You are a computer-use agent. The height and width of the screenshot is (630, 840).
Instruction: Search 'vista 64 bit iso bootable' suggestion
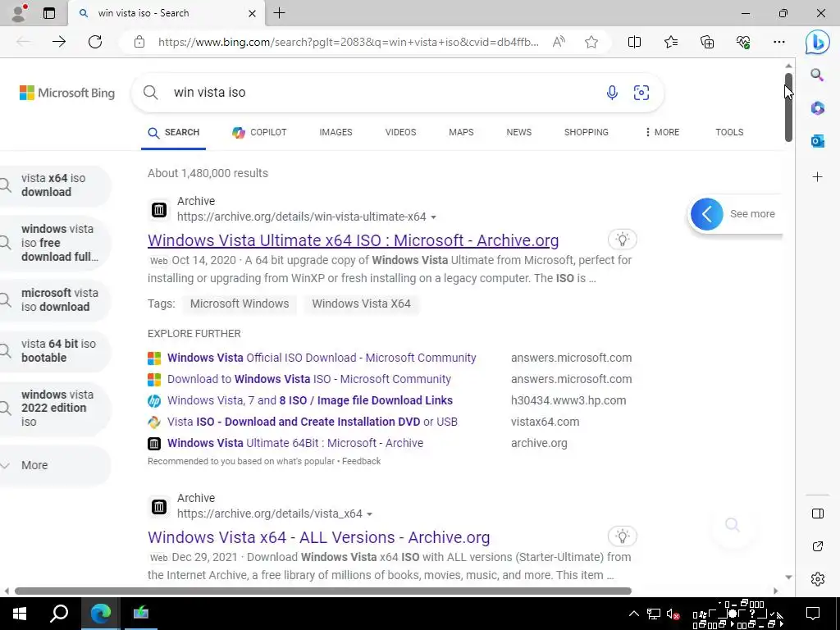coord(53,351)
